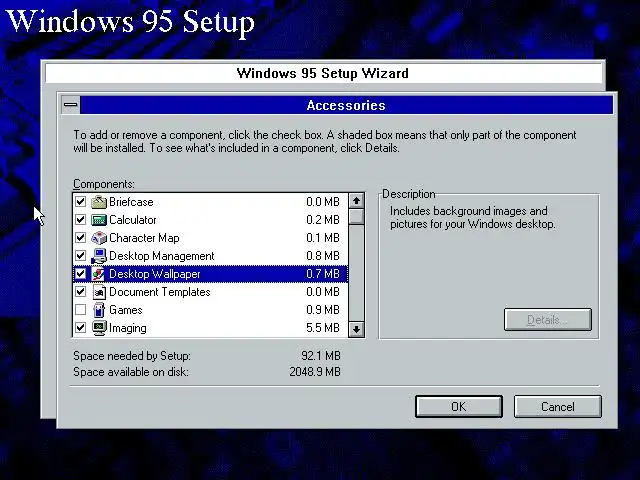This screenshot has width=640, height=480.
Task: Click the Briefcase component icon
Action: pos(99,202)
